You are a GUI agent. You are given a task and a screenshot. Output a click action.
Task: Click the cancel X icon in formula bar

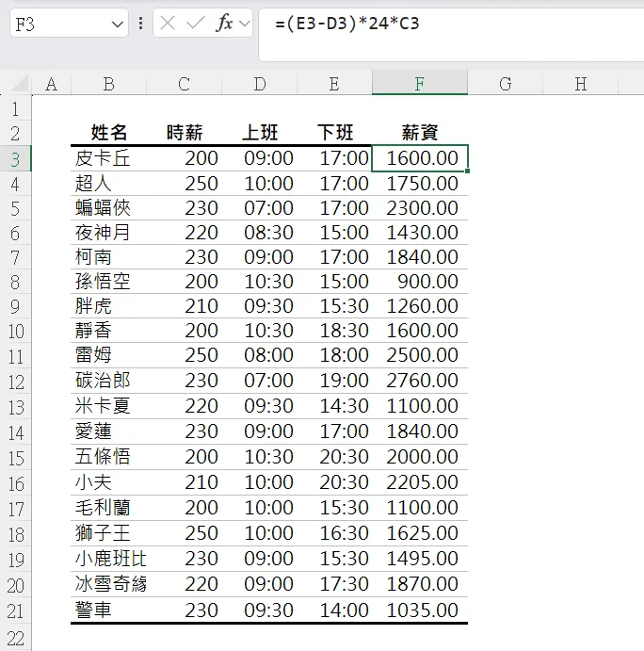(168, 24)
